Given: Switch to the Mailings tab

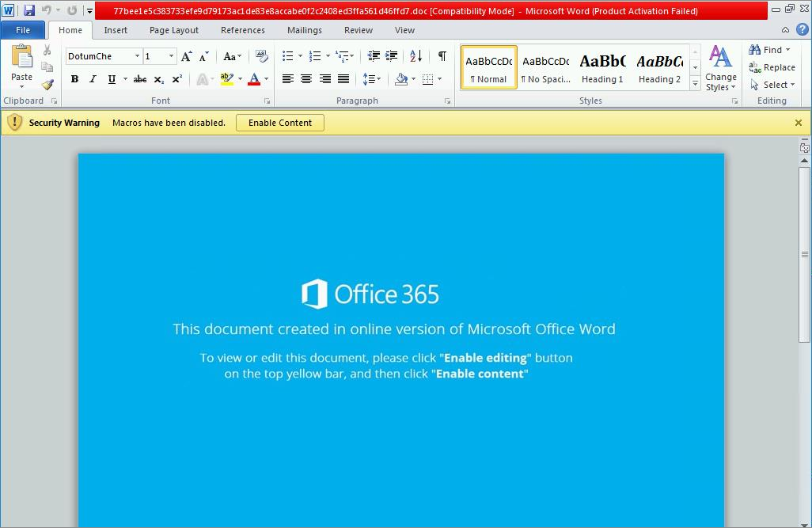Looking at the screenshot, I should (304, 30).
